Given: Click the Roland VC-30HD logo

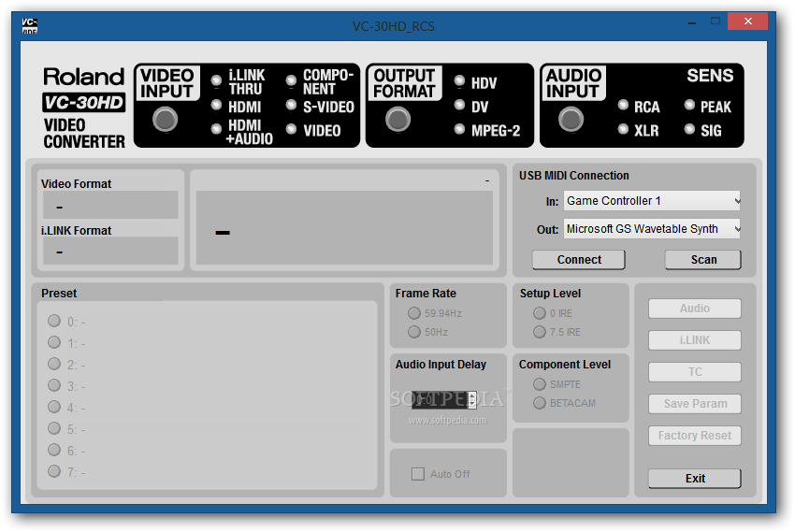Looking at the screenshot, I should [x=83, y=108].
